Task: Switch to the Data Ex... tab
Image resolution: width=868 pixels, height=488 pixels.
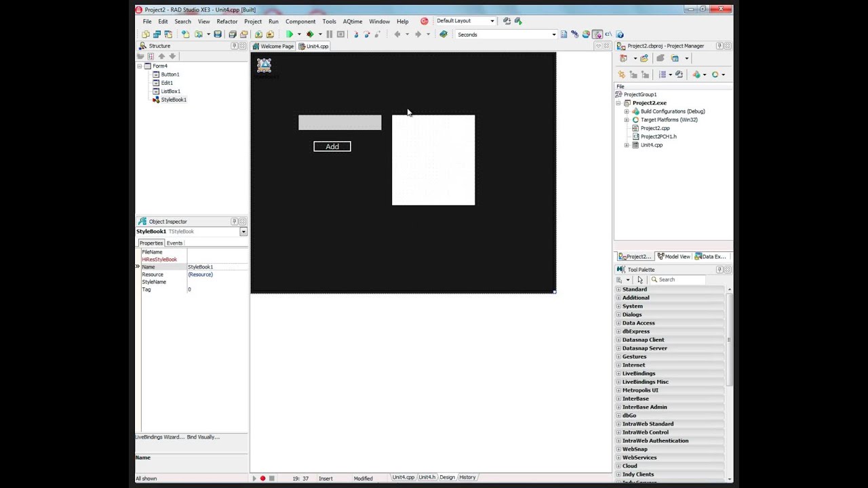Action: [x=711, y=256]
